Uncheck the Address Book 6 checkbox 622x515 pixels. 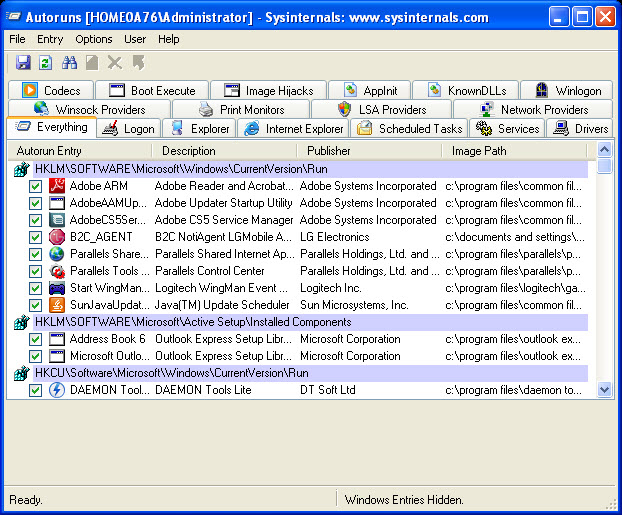pos(35,339)
